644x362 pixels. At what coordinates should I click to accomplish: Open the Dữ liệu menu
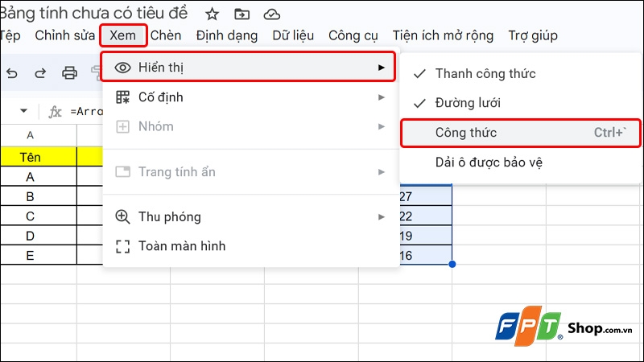pyautogui.click(x=293, y=35)
